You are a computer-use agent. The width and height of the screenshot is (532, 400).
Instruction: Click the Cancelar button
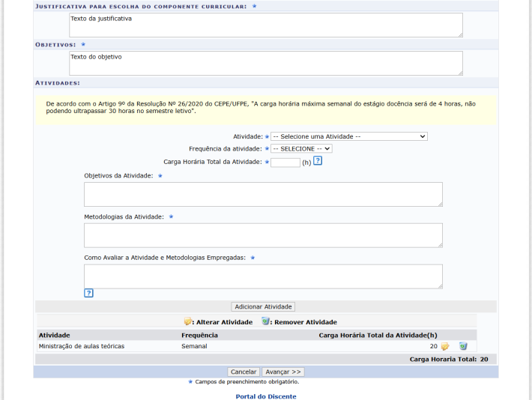(x=244, y=372)
